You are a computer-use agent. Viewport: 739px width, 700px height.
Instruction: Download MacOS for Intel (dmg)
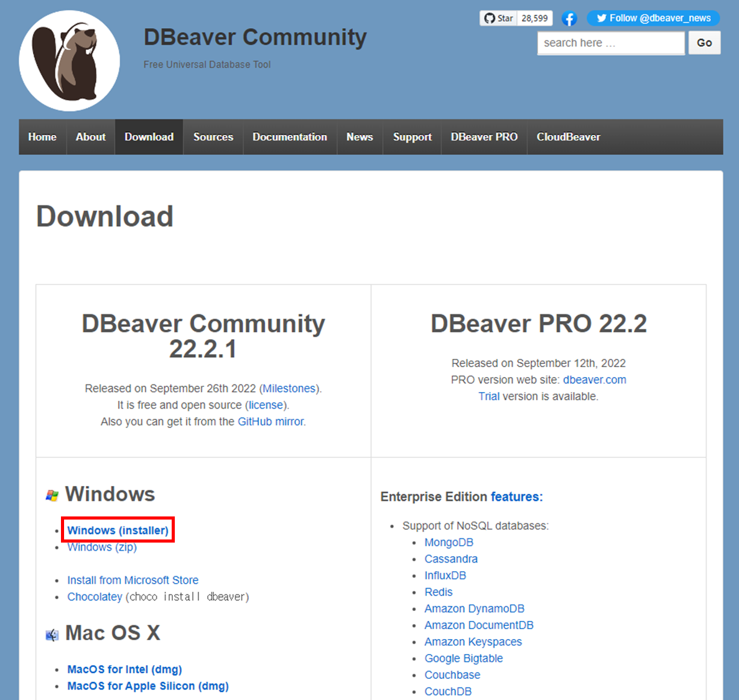(x=124, y=670)
